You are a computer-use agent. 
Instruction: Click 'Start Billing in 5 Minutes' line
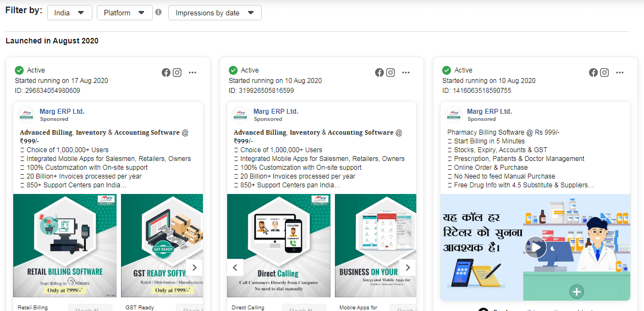pyautogui.click(x=486, y=141)
